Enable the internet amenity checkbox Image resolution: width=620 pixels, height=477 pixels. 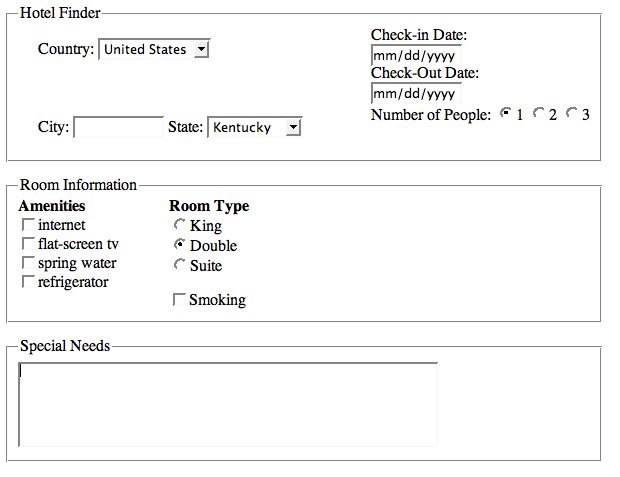click(29, 226)
